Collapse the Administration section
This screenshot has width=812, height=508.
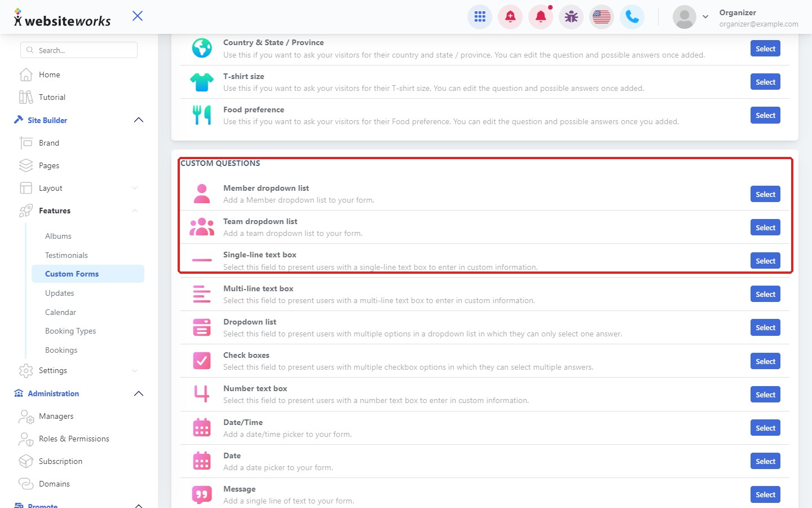tap(139, 393)
